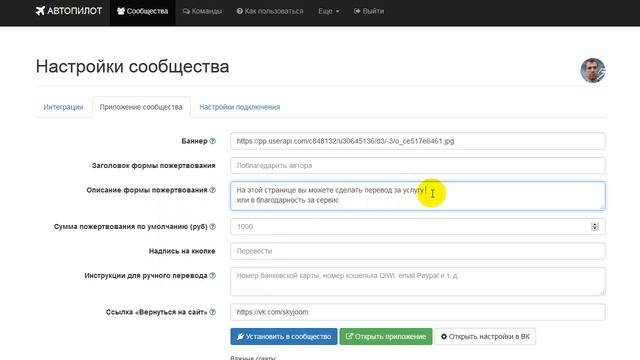Screen dimensions: 640x360
Task: Click the Заголовок формы пожертвования field
Action: click(x=418, y=165)
